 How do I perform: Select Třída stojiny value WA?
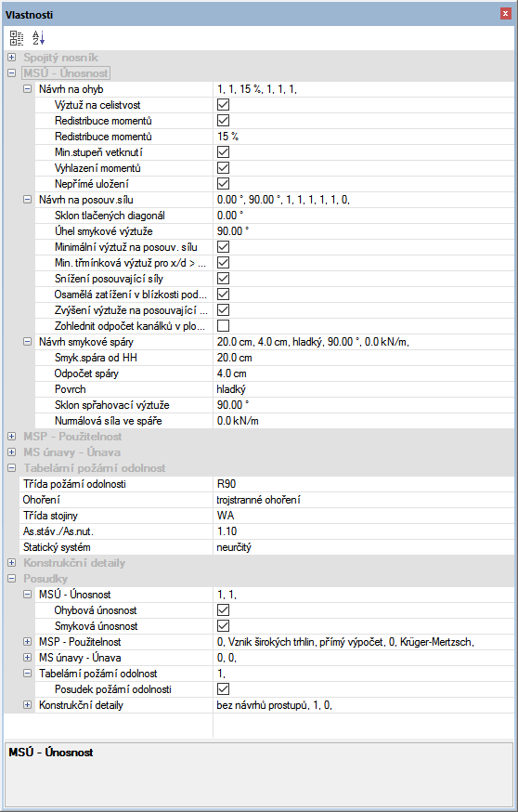(363, 516)
